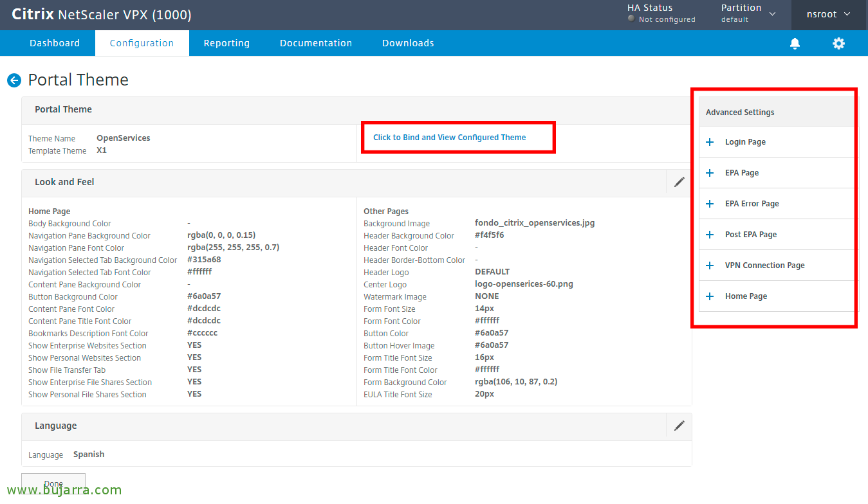Click background image fondo_citrix_openservices.jpg value
Viewport: 868px width, 504px height.
coord(535,223)
